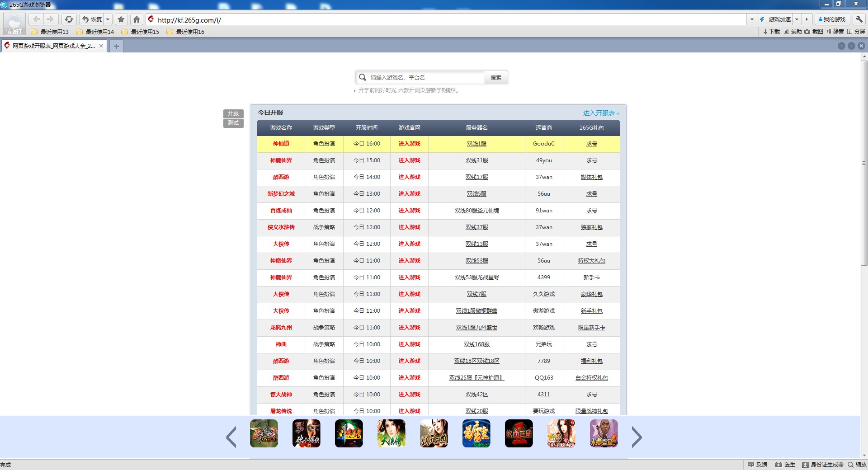Open the 龙腾九州 game link
868x470 pixels.
click(281, 328)
